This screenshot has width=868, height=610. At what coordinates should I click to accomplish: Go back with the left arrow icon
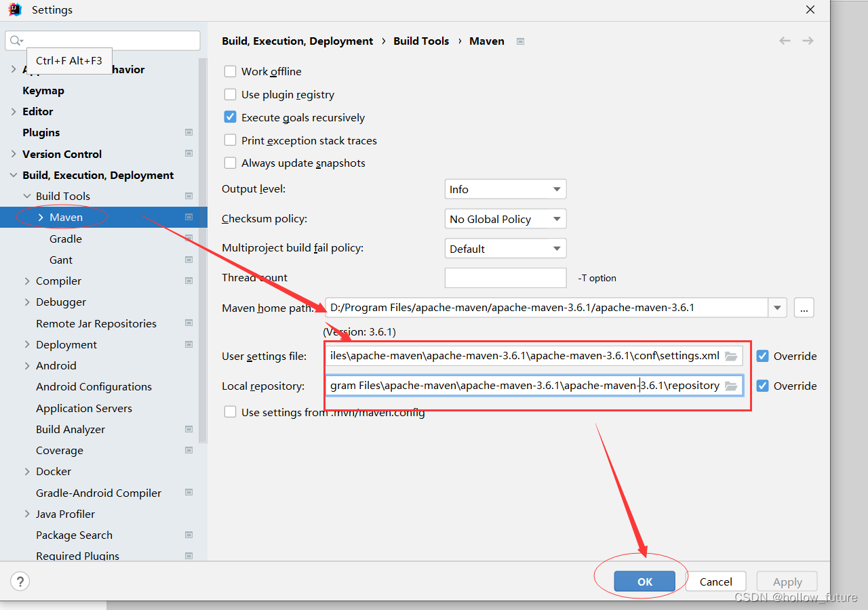[785, 41]
